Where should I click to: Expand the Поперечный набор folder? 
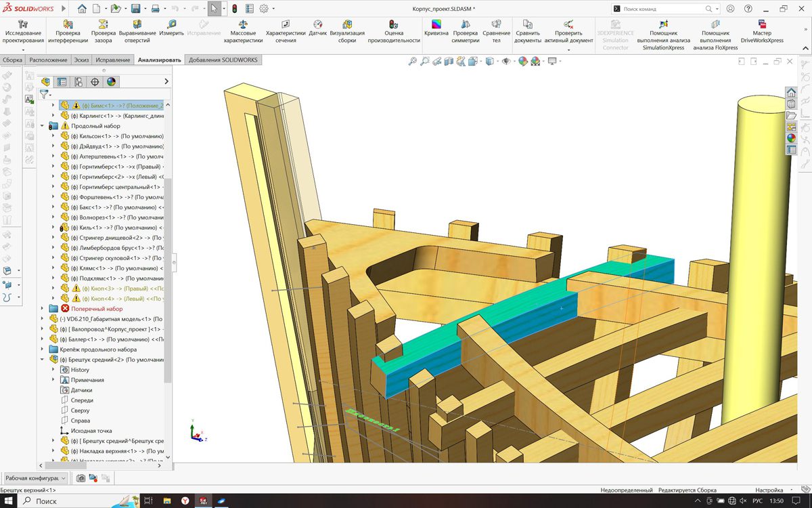[x=43, y=309]
